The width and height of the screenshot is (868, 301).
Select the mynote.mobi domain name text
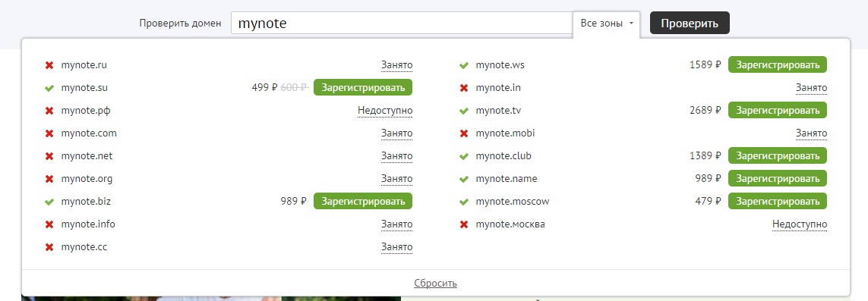tap(505, 133)
